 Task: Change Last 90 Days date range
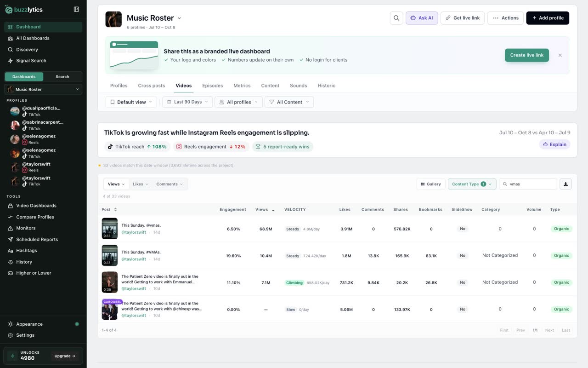click(x=187, y=102)
